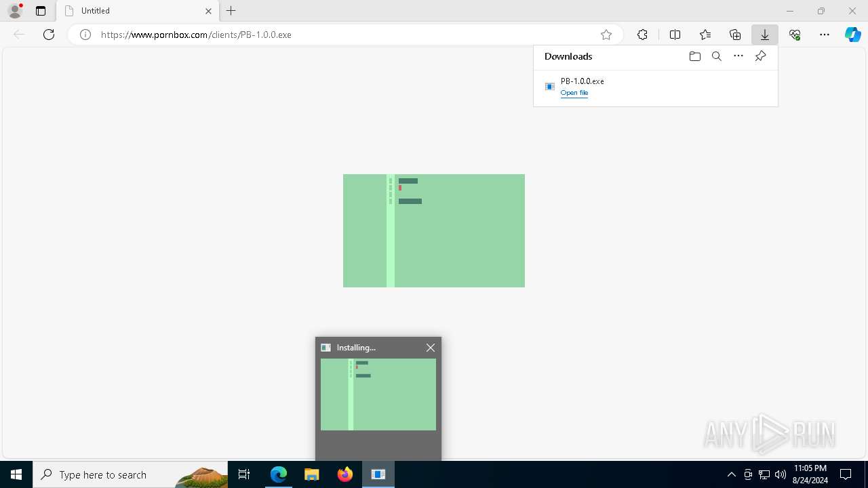Search downloads in Downloads panel
The image size is (868, 488).
pos(716,56)
